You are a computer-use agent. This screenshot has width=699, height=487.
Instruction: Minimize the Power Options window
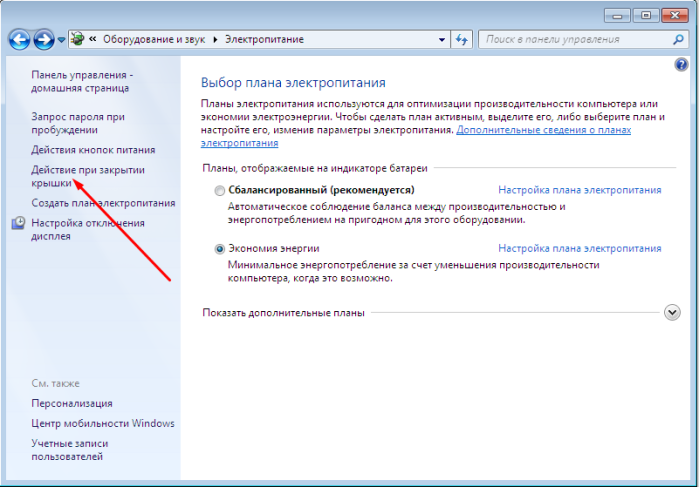point(617,16)
